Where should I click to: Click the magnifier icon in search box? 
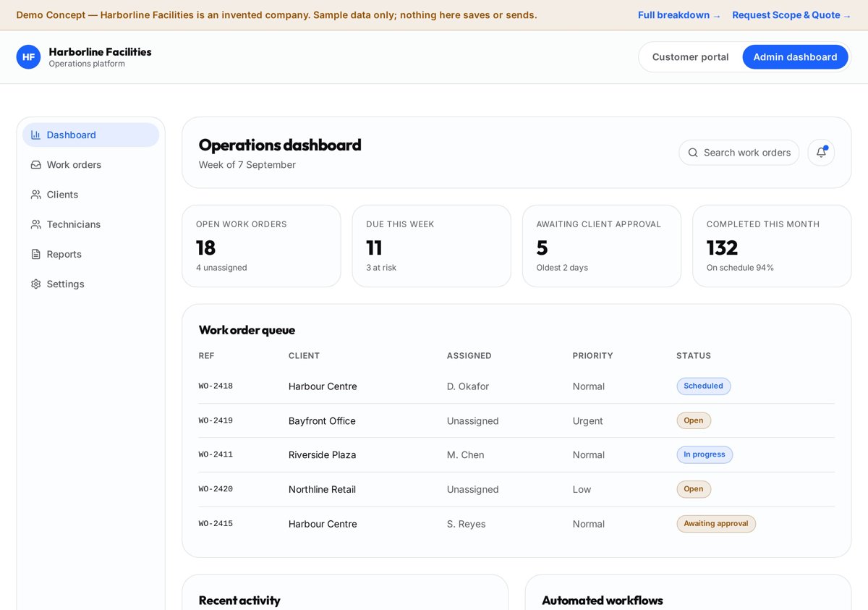point(693,153)
